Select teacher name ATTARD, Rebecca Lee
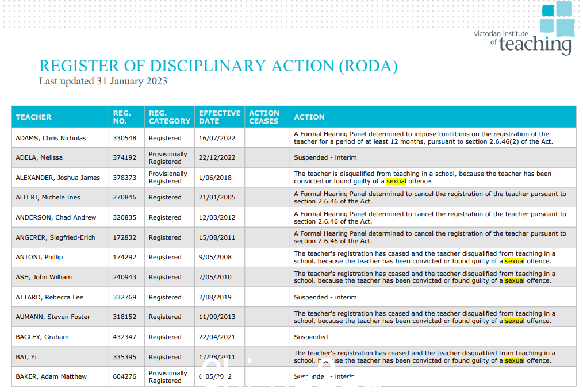Screen dimensions: 583x392 pos(49,297)
